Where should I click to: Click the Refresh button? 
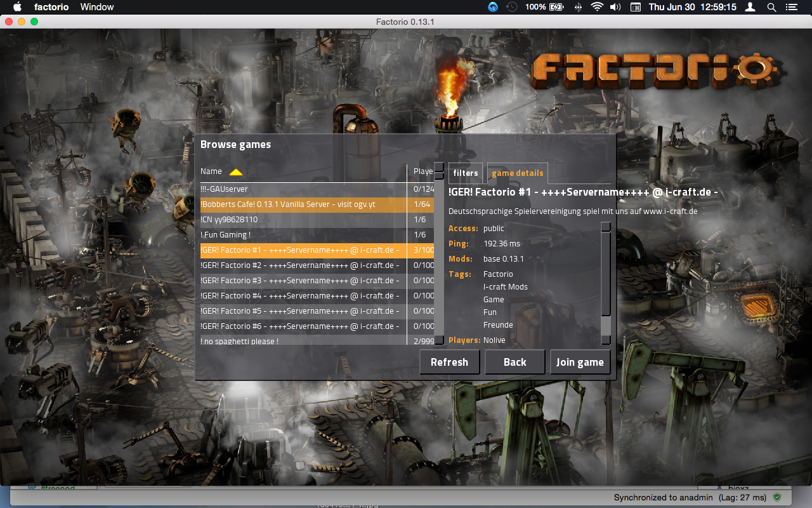pos(449,362)
